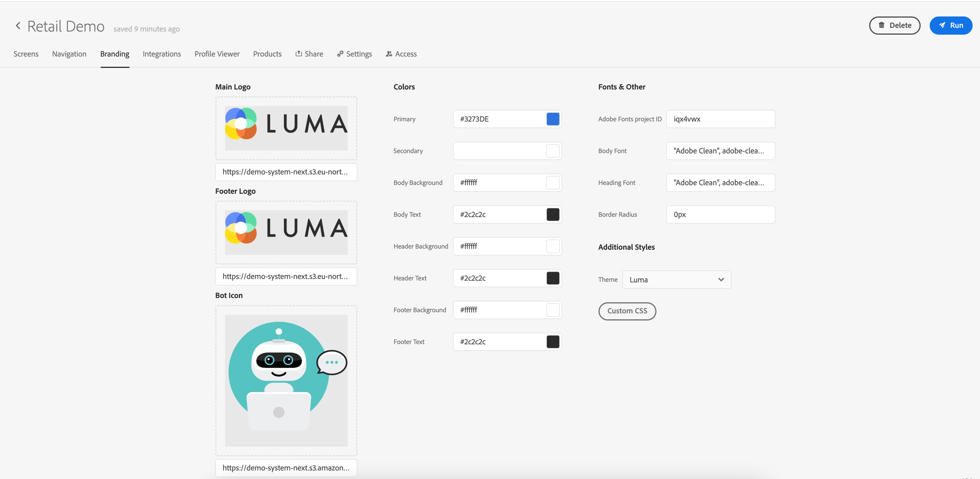
Task: Click the user icon in the Access tab
Action: [x=389, y=54]
